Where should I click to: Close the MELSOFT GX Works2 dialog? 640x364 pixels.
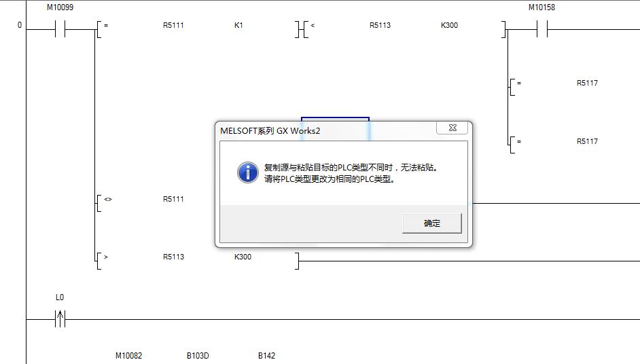[450, 128]
